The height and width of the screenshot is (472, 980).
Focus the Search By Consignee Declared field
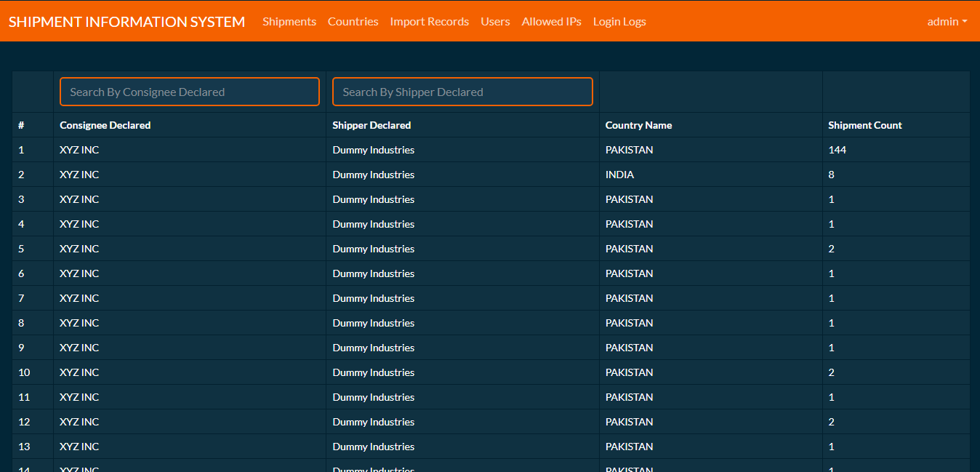click(x=189, y=92)
